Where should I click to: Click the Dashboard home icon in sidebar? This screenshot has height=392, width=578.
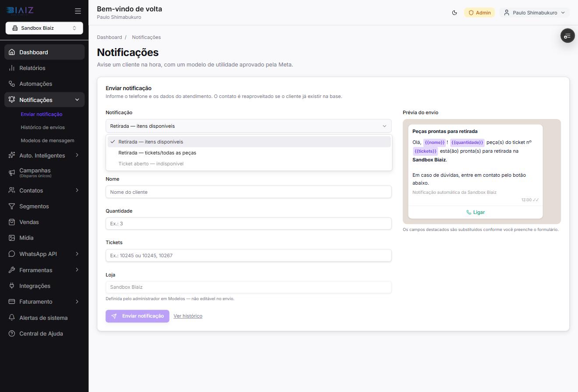[x=12, y=52]
